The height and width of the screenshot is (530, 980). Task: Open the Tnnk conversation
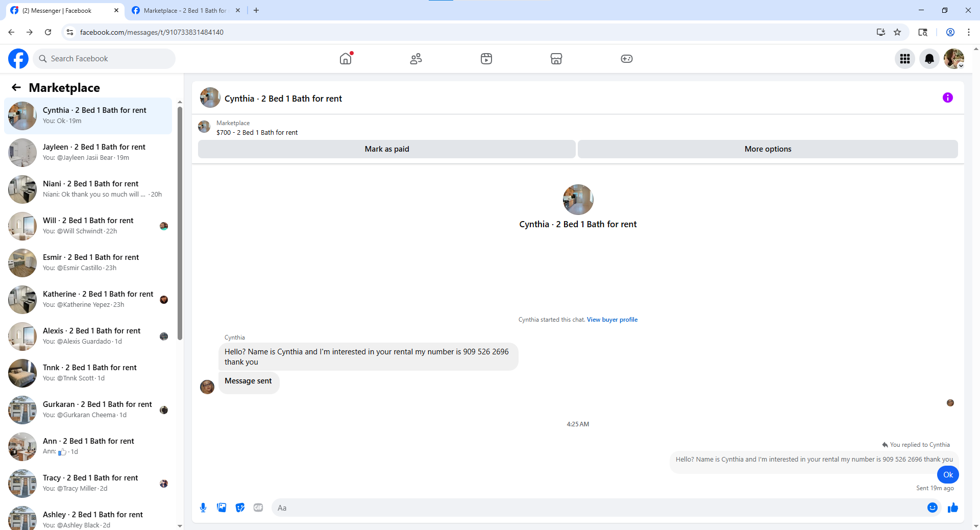(88, 373)
